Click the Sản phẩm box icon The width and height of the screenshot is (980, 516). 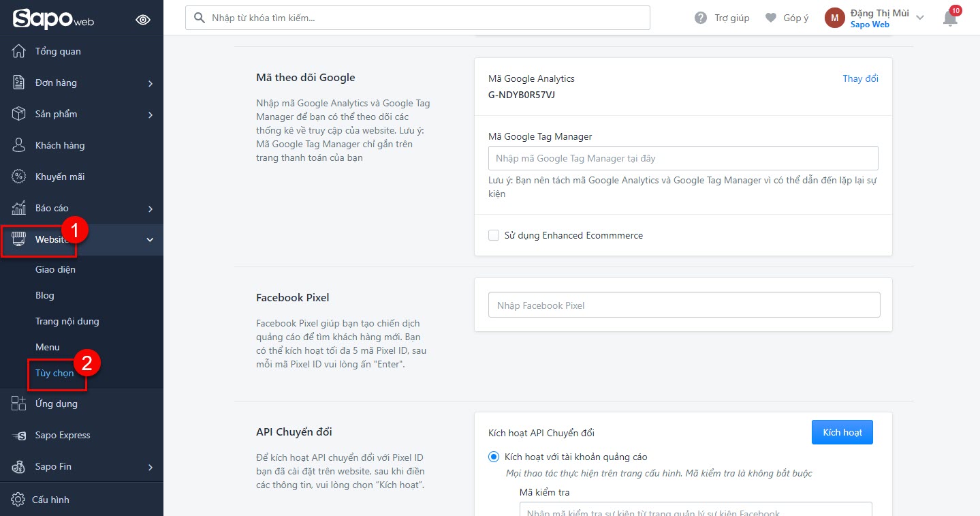pos(19,114)
